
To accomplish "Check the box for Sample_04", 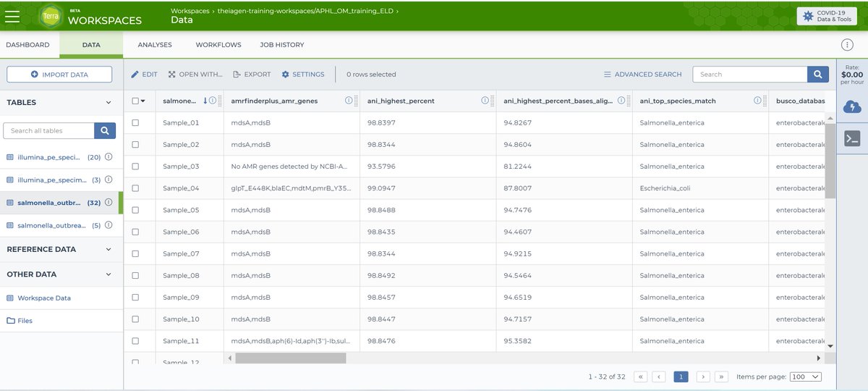I will 135,188.
